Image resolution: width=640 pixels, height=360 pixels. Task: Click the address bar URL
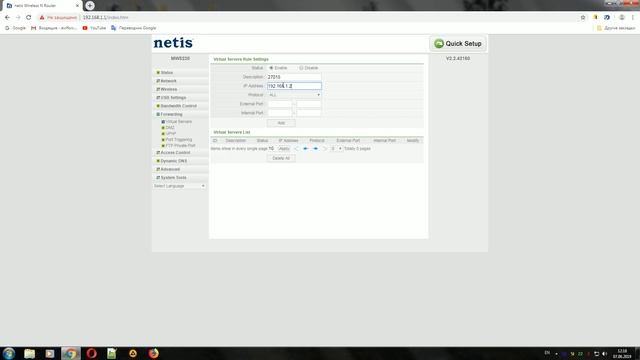click(x=106, y=18)
